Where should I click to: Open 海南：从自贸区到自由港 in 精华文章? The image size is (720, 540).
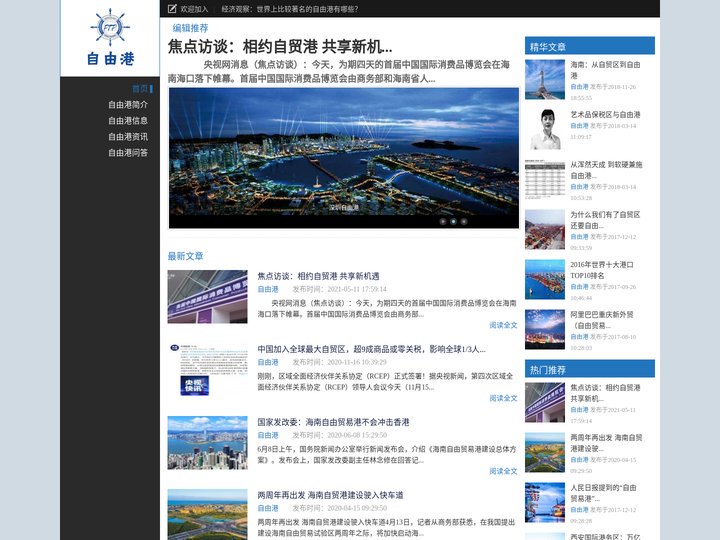[x=605, y=70]
